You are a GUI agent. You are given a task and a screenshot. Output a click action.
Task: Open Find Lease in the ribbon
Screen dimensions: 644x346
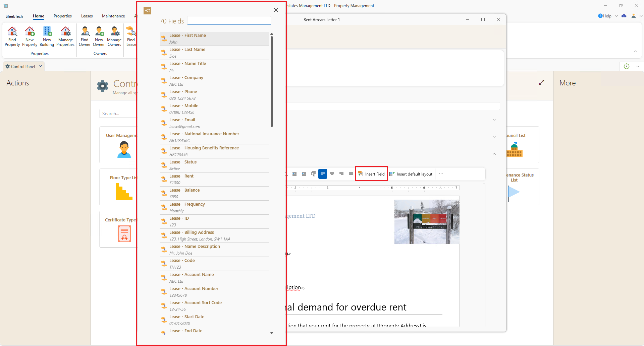click(131, 37)
